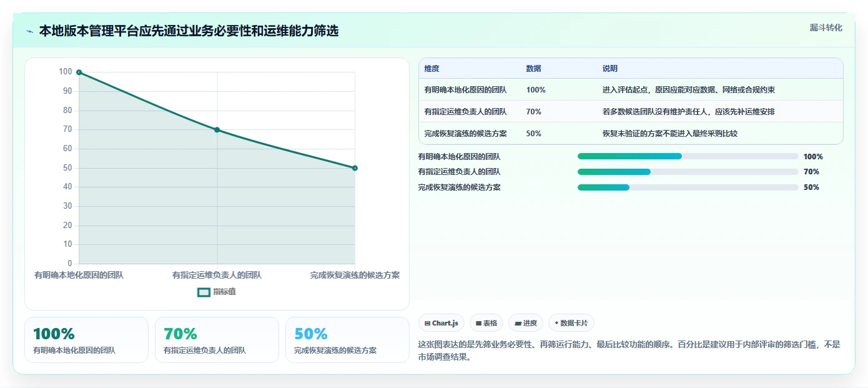Screen dimensions: 868x388
Task: Select the 表格 tag
Action: tap(486, 323)
